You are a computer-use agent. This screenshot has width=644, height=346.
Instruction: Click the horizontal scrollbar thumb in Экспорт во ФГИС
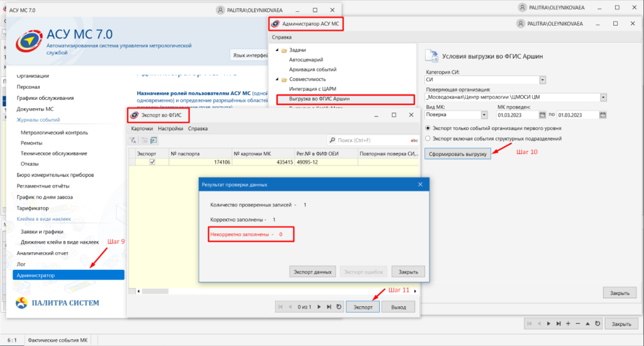(155, 291)
